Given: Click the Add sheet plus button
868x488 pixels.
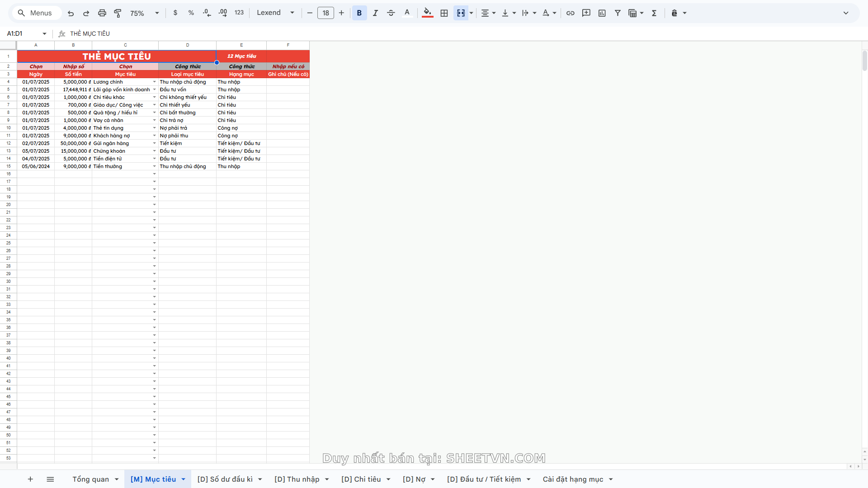Looking at the screenshot, I should coord(30,479).
